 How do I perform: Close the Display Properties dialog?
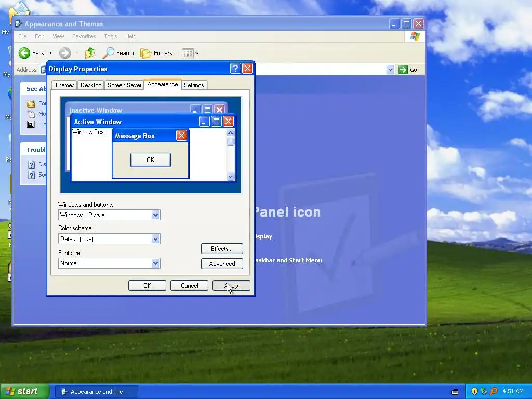[248, 69]
